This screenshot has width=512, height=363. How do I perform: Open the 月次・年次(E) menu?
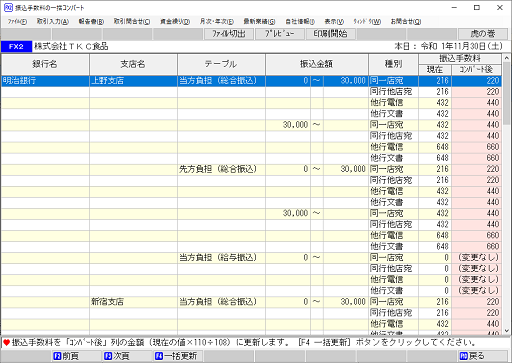tap(217, 22)
